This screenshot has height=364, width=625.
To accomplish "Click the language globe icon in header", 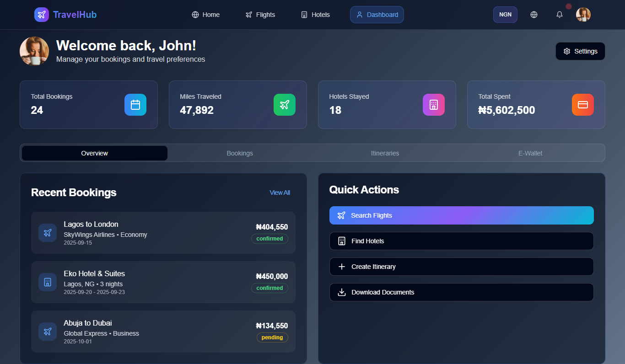I will tap(533, 15).
